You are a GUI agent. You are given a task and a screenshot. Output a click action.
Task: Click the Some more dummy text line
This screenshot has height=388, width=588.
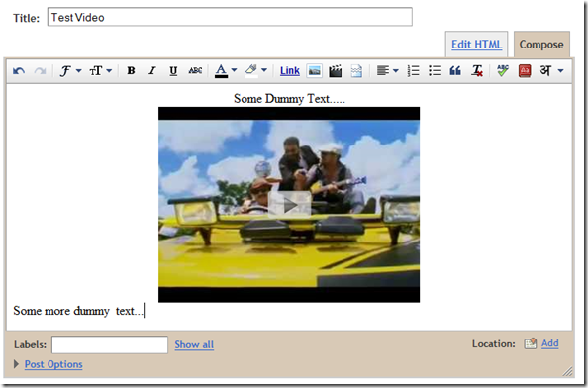79,311
